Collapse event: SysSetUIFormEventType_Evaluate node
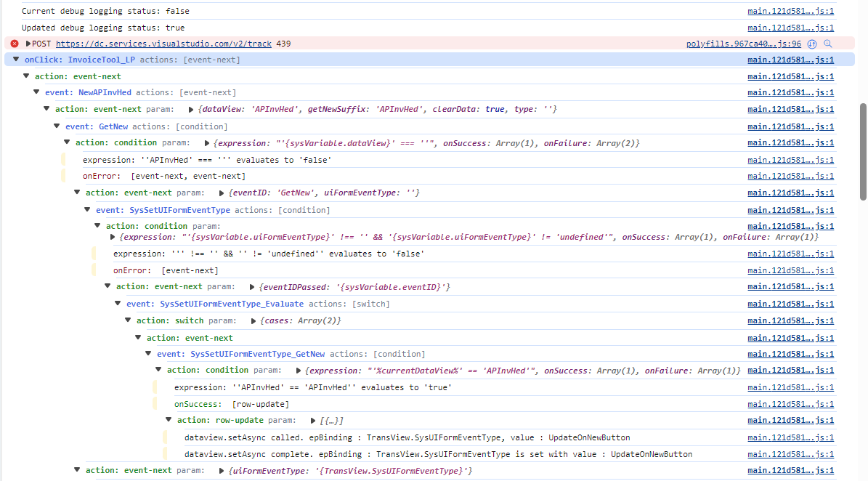Image resolution: width=868 pixels, height=481 pixels. click(118, 303)
